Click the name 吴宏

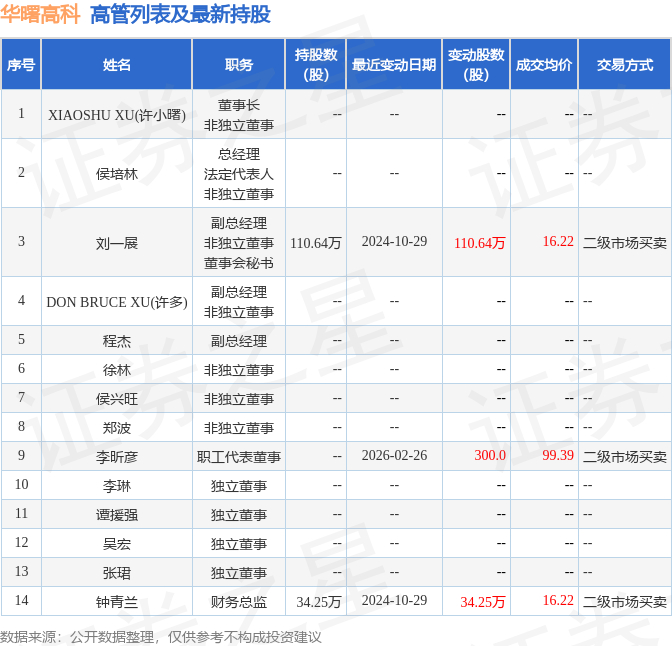(117, 544)
